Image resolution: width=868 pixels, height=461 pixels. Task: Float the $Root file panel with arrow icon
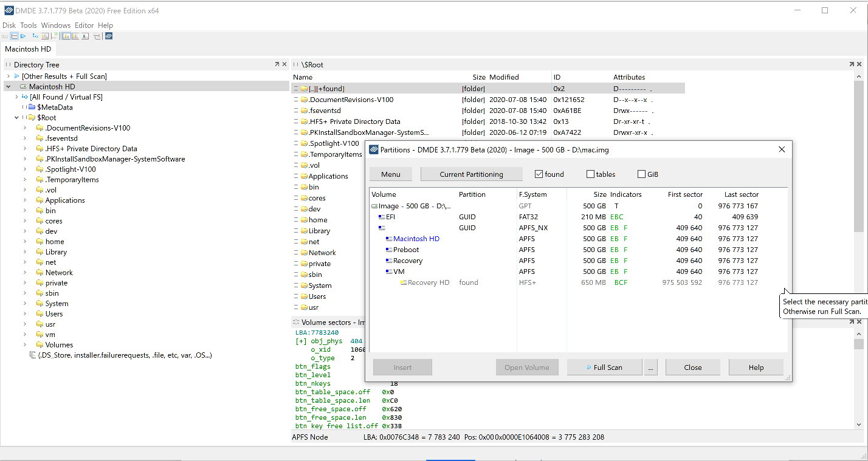click(852, 64)
